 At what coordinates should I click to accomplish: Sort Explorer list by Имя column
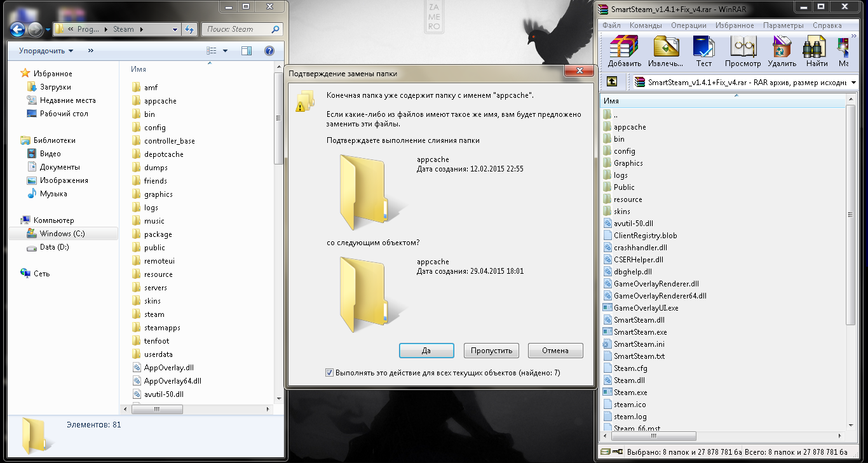point(200,69)
